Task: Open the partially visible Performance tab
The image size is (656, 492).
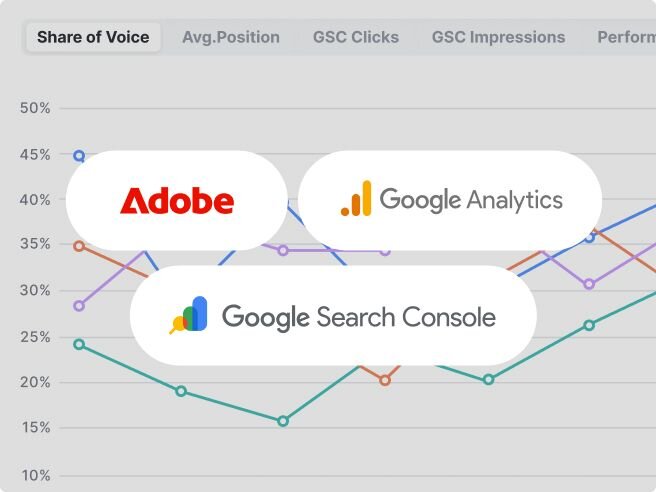Action: (x=626, y=37)
